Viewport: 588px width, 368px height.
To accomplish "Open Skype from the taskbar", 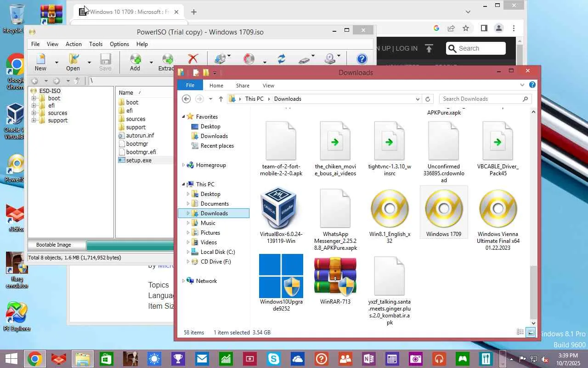I will tap(274, 359).
